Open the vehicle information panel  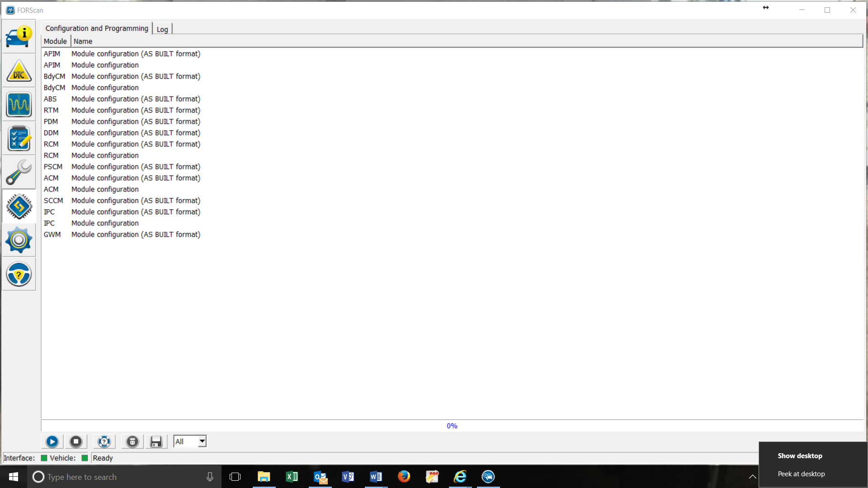(x=19, y=37)
